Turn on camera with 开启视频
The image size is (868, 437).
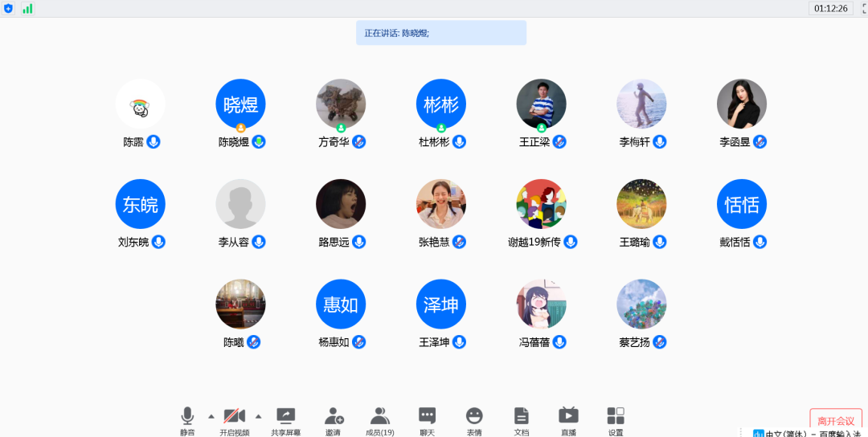point(235,416)
